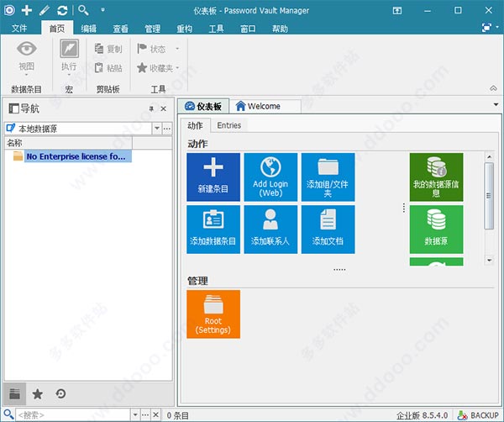Open the tab list dropdown arrow
504x422 pixels.
496,104
